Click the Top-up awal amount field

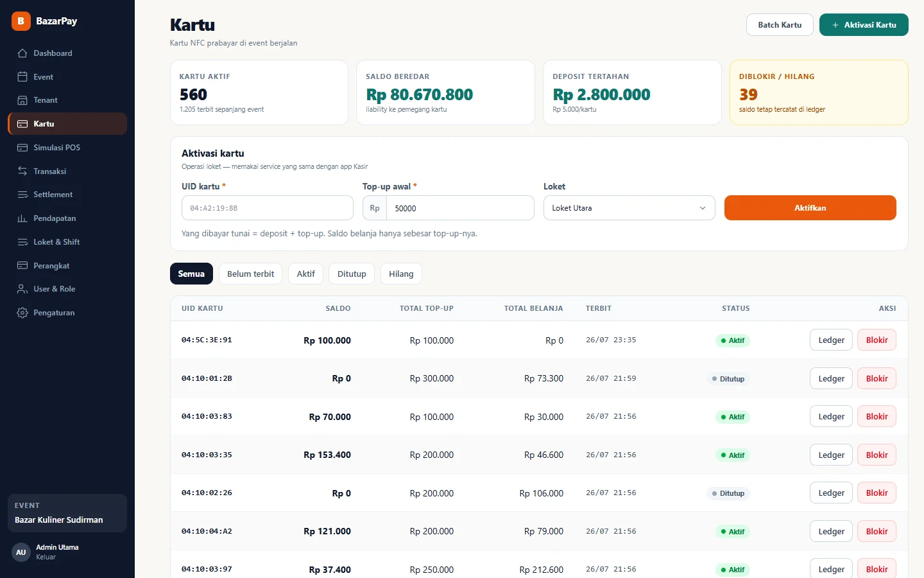click(460, 208)
